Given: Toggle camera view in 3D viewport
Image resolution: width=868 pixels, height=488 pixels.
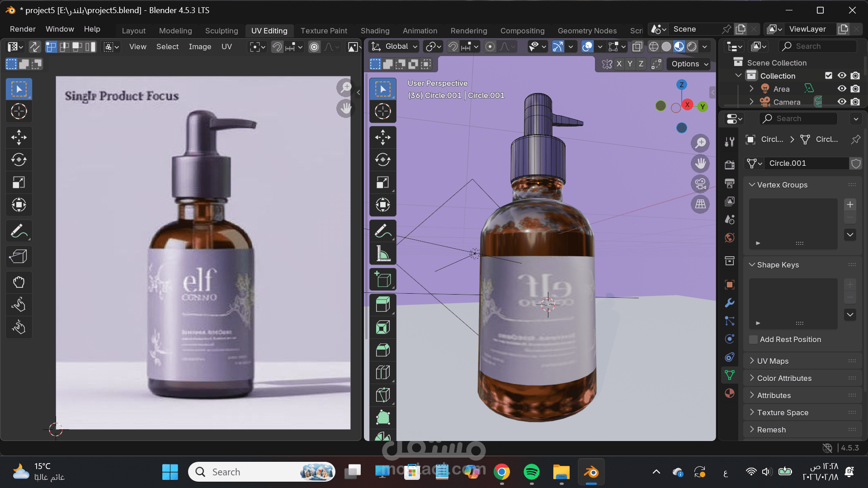Looking at the screenshot, I should [x=700, y=184].
